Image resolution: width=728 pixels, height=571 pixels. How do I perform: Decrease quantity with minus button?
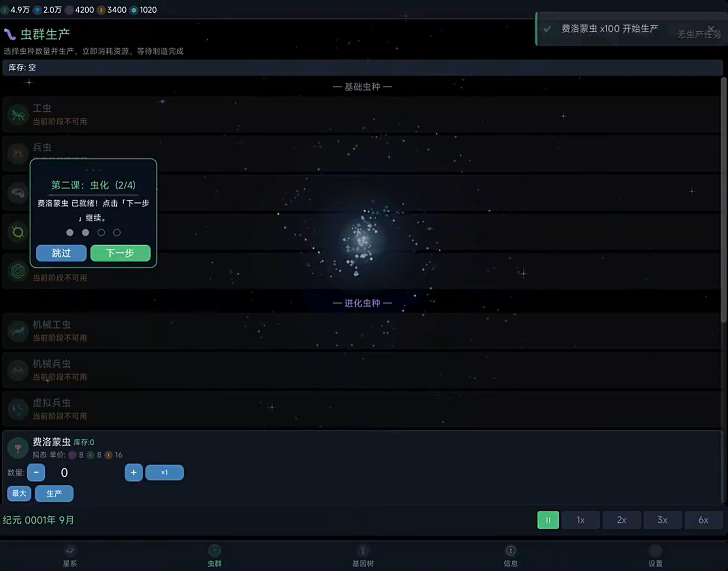coord(36,472)
